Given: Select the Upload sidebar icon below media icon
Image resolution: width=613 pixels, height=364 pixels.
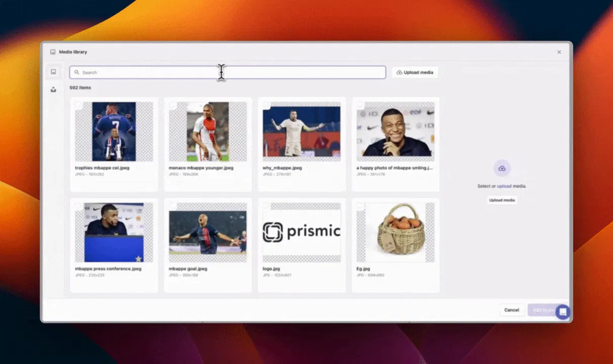Looking at the screenshot, I should 53,89.
